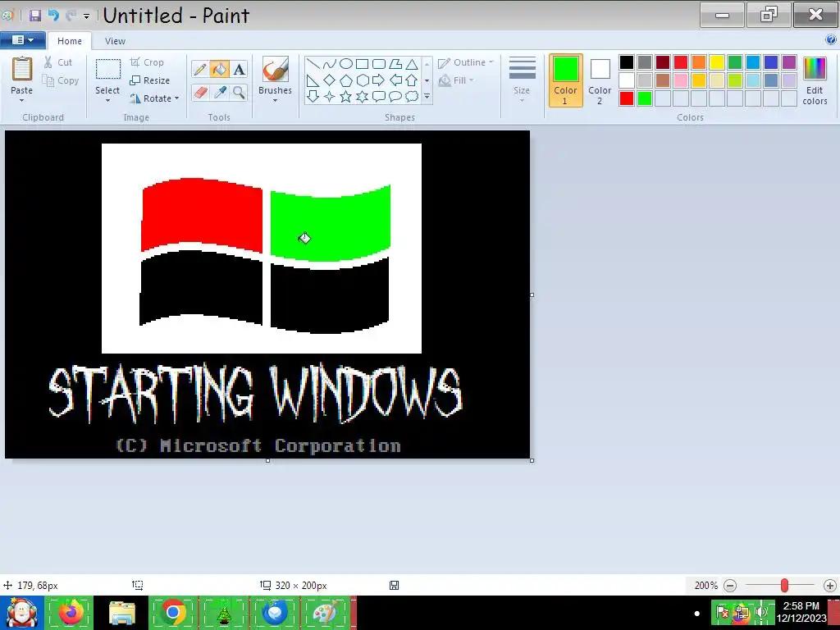
Task: Click the Copy button
Action: click(61, 80)
